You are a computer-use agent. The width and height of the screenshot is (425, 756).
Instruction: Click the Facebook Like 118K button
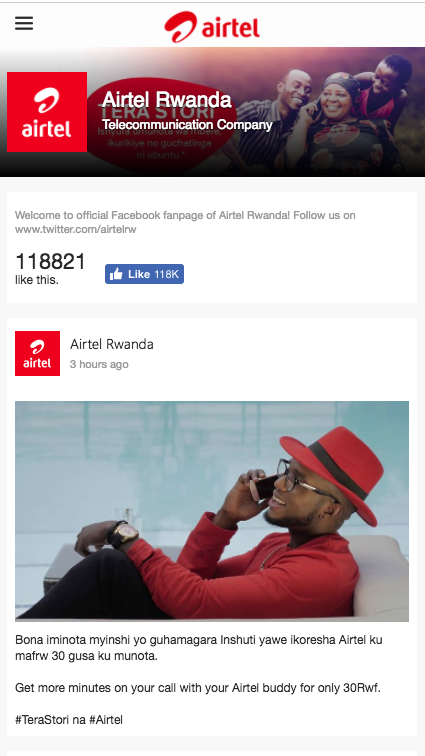(144, 274)
